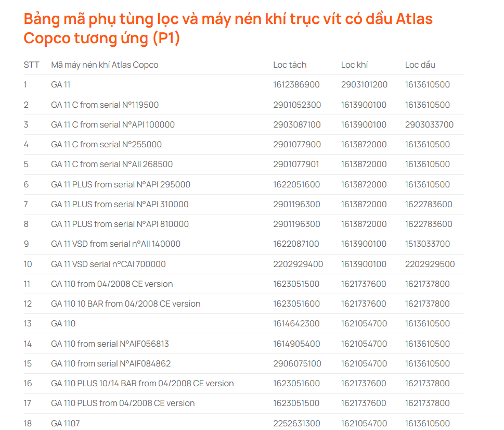The image size is (504, 430).
Task: Select the 'Lọc khí' column header
Action: coord(354,65)
